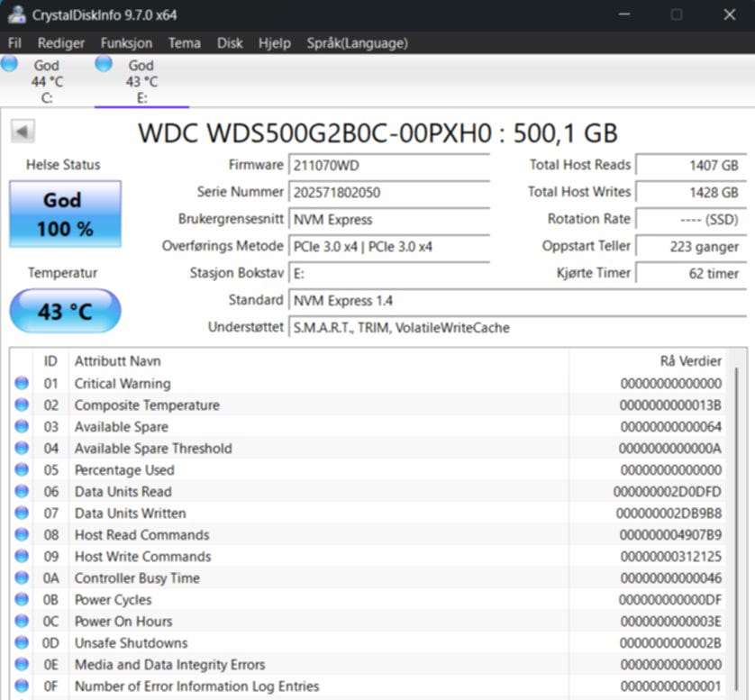The width and height of the screenshot is (755, 700).
Task: Switch to the C: drive tab
Action: click(46, 81)
